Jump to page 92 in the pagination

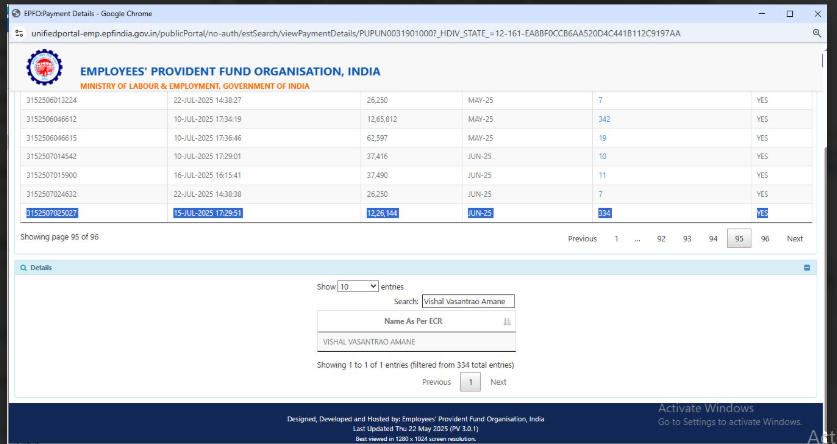pos(661,239)
